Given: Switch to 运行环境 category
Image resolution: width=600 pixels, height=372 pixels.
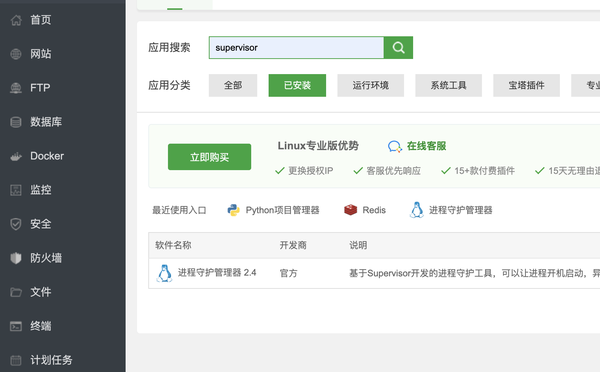Looking at the screenshot, I should [x=370, y=85].
